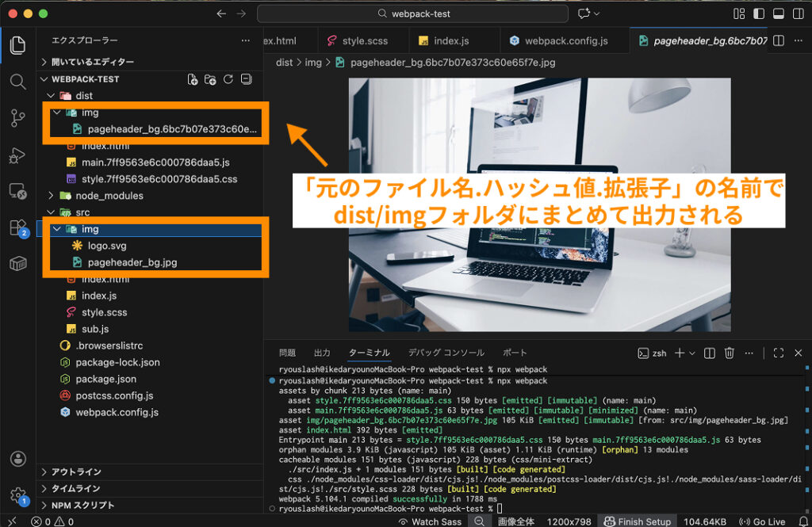
Task: Open the Search view in activity bar
Action: point(17,82)
